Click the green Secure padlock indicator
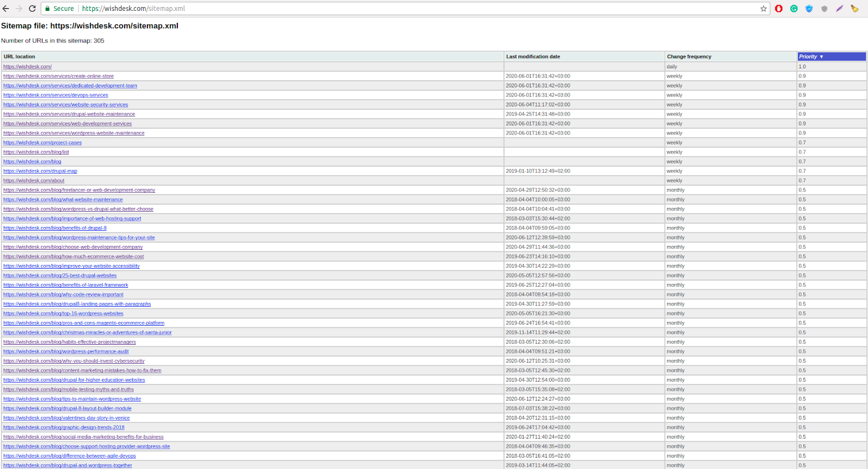Screen dimensions: 868x469 coord(60,9)
